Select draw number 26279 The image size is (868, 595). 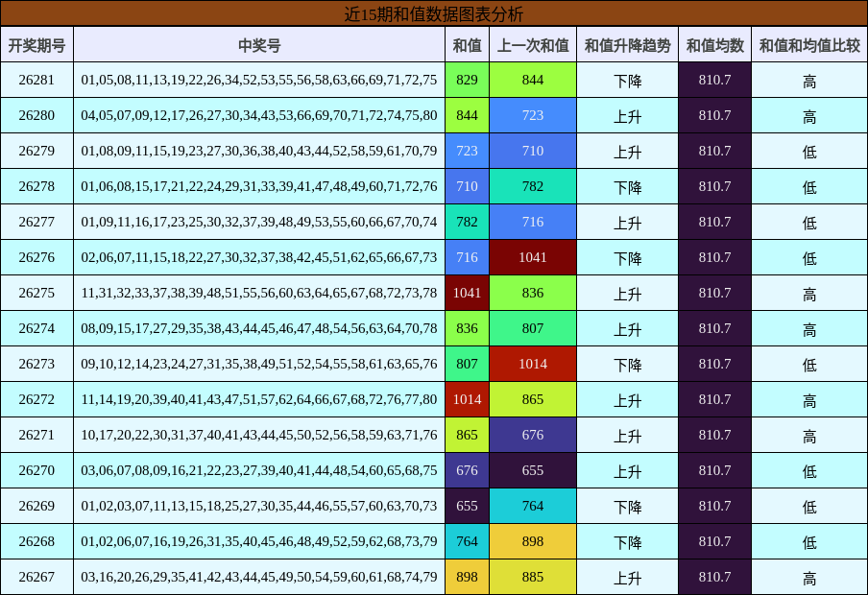(x=36, y=151)
